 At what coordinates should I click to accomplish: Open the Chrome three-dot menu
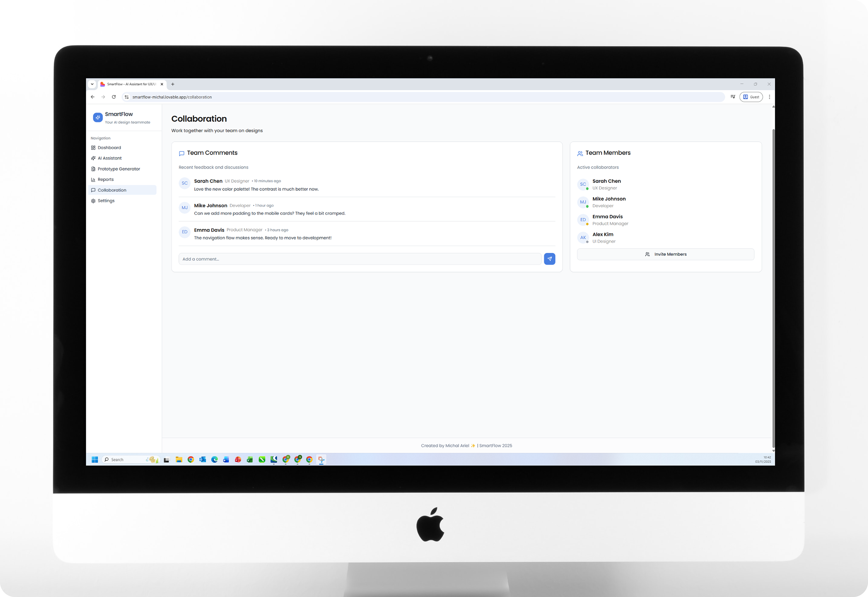click(x=769, y=97)
